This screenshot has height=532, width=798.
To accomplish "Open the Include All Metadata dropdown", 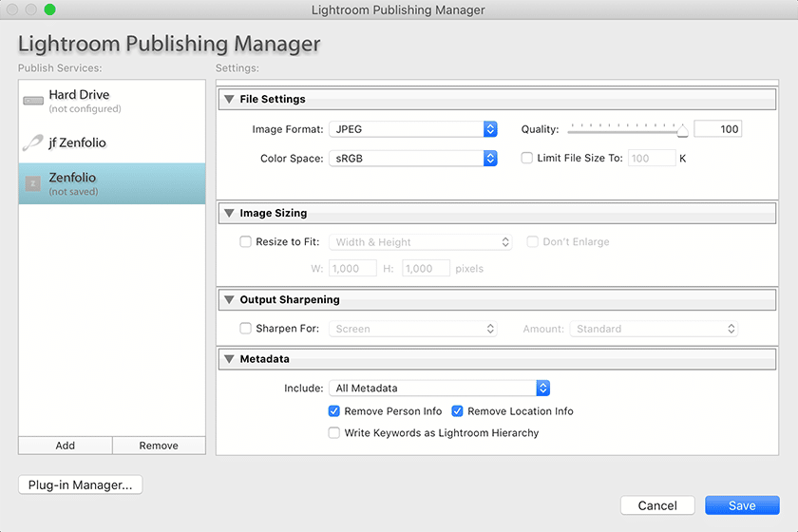I will tap(439, 388).
